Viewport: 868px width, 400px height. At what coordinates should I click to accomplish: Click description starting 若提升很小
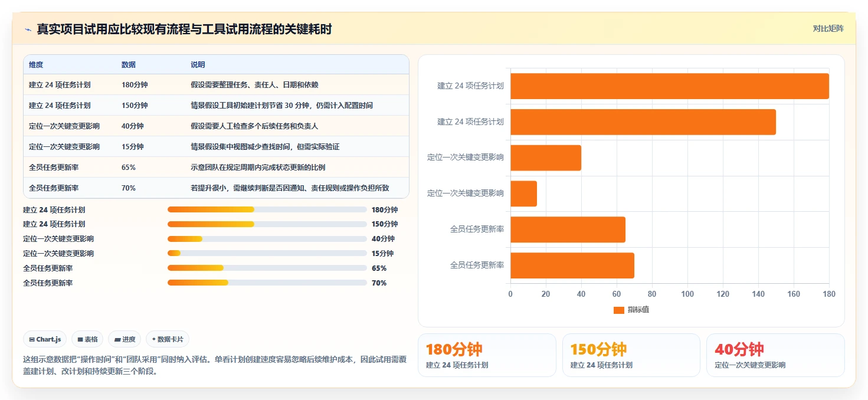pos(290,188)
